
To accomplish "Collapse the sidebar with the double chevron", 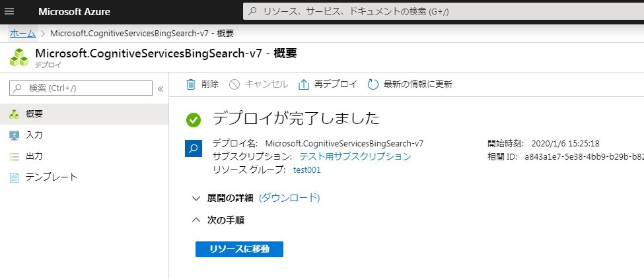I will coord(161,88).
